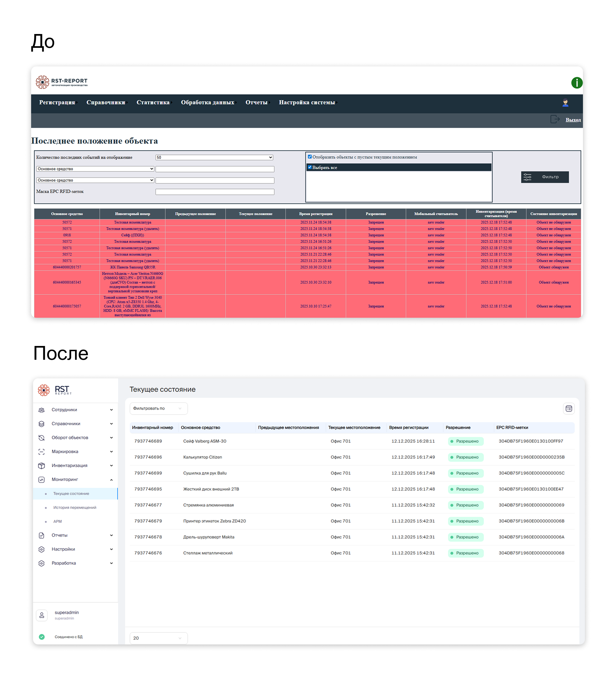Toggle the 'Выбрать все' checkbox

[x=310, y=167]
